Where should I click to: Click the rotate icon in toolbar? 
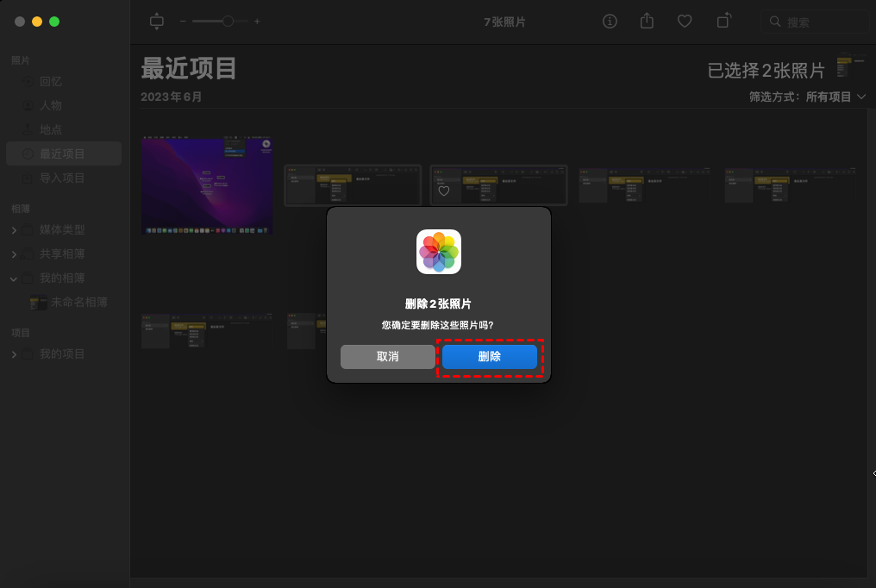pyautogui.click(x=724, y=21)
